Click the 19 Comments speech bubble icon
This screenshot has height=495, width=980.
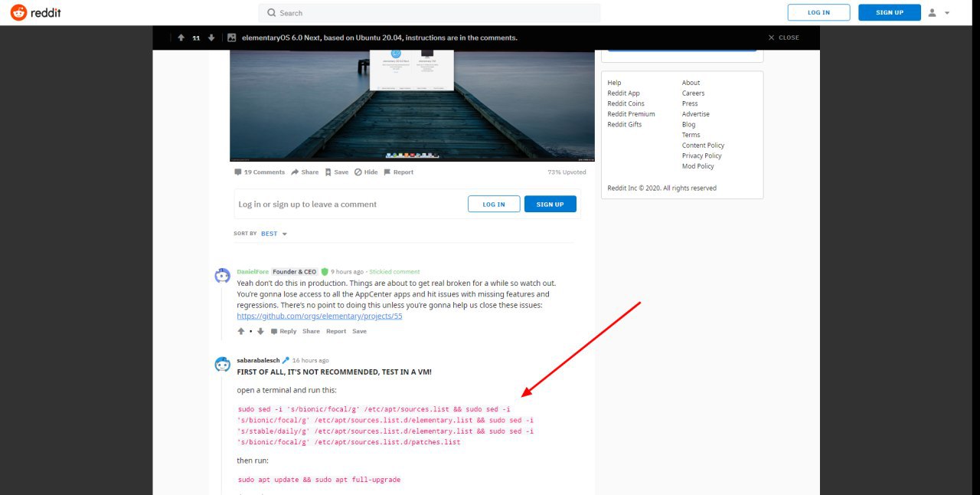[x=238, y=172]
